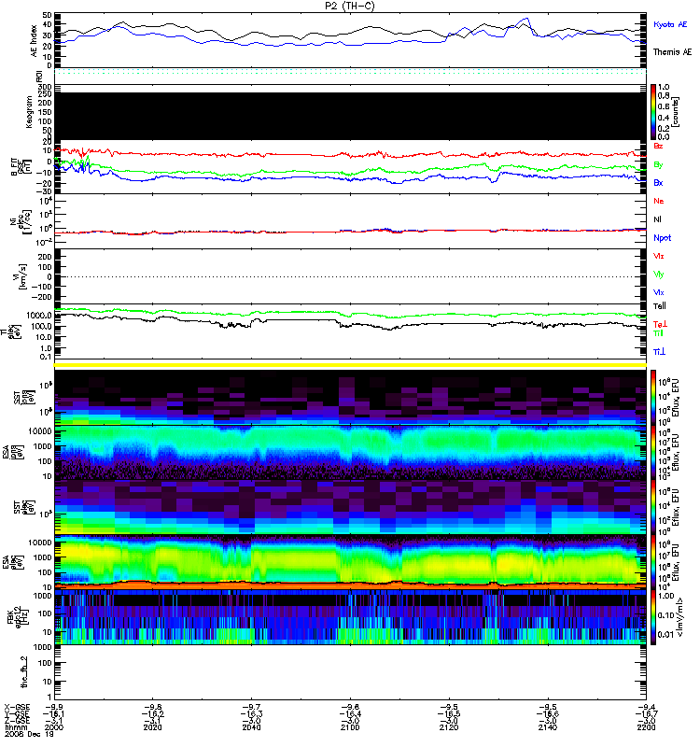Click the "<|mV/m|>" colorbar unit label
This screenshot has height=747, width=700.
coord(679,617)
